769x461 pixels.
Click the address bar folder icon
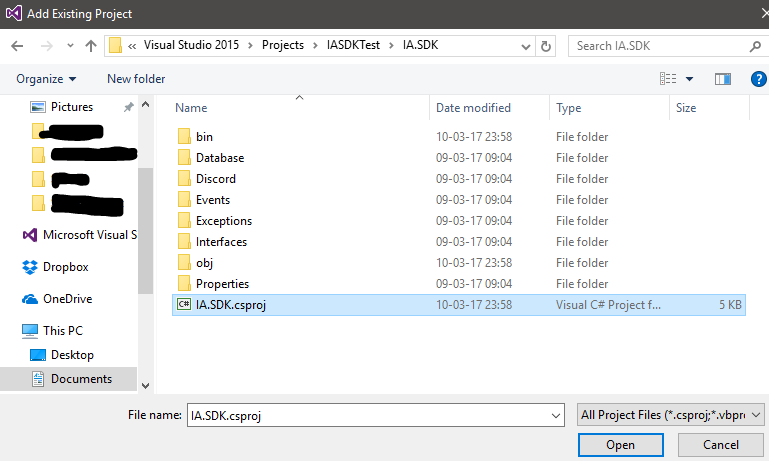coord(115,46)
